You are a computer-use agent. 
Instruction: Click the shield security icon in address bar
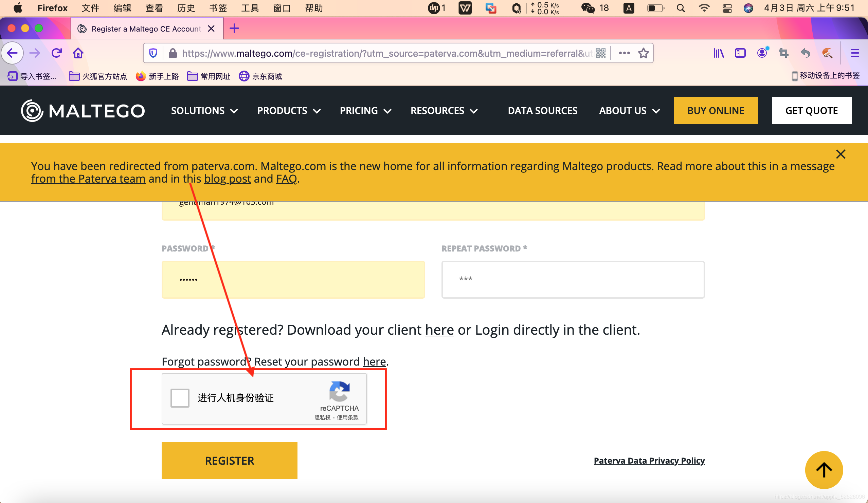click(x=154, y=54)
